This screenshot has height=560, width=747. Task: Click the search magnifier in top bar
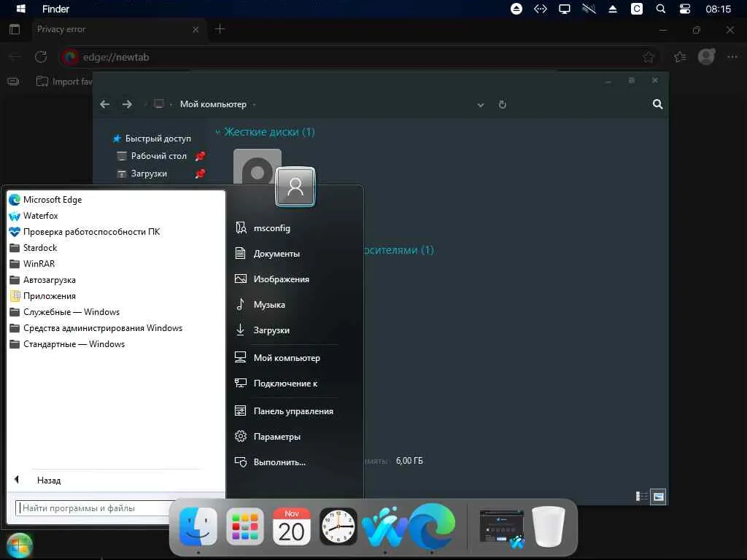tap(661, 9)
